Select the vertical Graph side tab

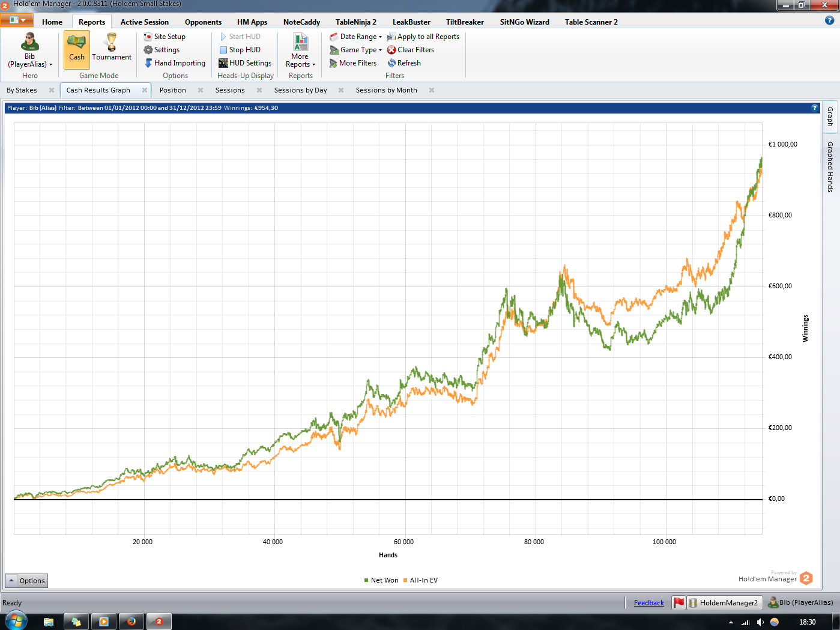pos(830,117)
